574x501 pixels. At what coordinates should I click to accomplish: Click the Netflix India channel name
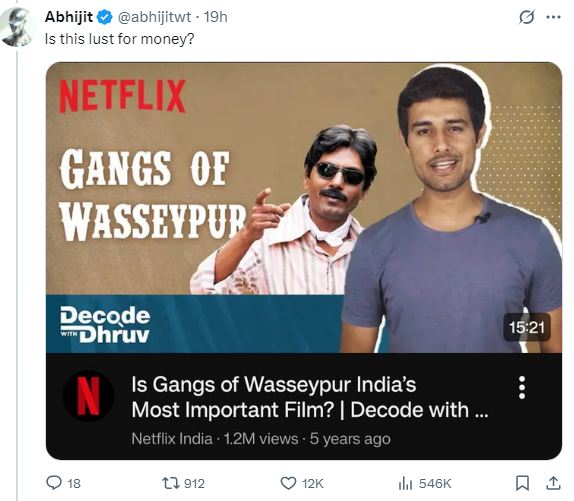point(172,438)
